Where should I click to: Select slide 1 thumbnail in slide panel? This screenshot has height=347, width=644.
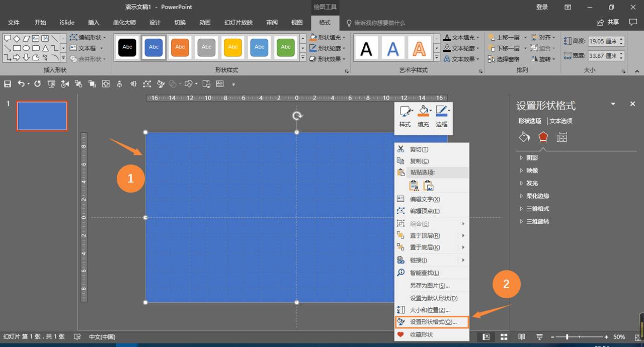[x=42, y=116]
